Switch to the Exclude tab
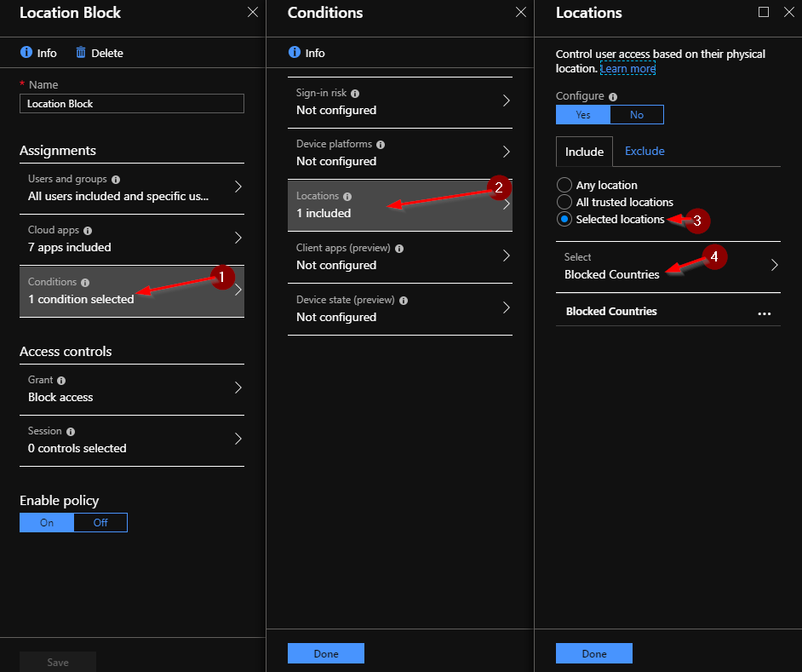This screenshot has width=802, height=672. (644, 151)
